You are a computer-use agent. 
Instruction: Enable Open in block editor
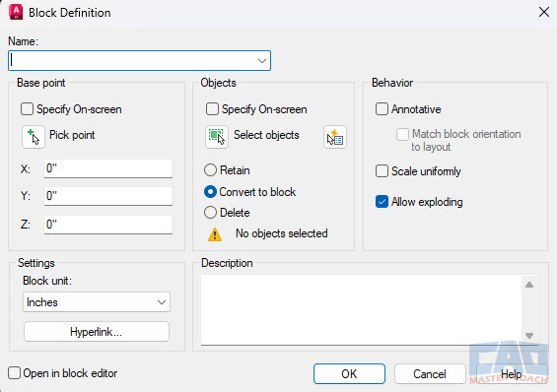coord(14,373)
